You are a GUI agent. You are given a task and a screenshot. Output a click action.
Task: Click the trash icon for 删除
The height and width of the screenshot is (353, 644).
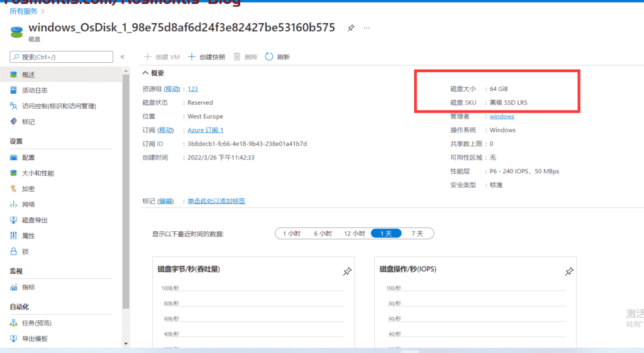click(x=237, y=57)
